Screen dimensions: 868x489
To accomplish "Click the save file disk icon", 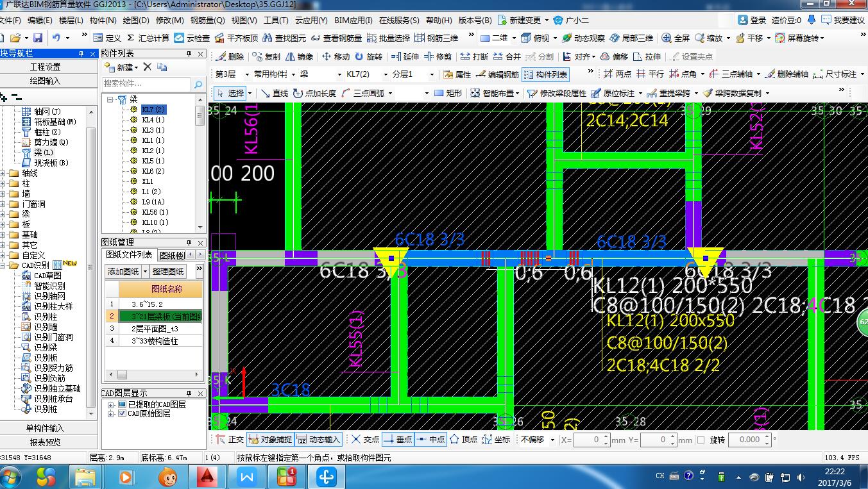I will pos(38,38).
